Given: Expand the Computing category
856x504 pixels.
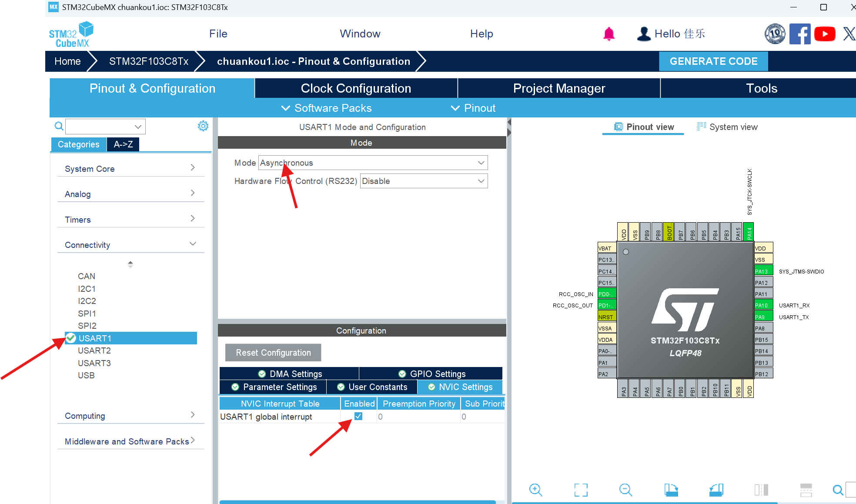Looking at the screenshot, I should [130, 415].
